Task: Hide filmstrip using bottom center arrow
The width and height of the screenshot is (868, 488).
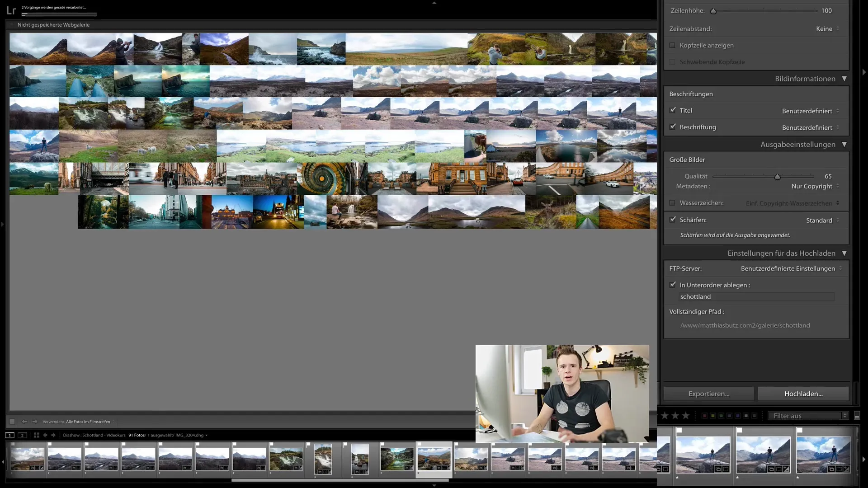Action: pyautogui.click(x=434, y=485)
